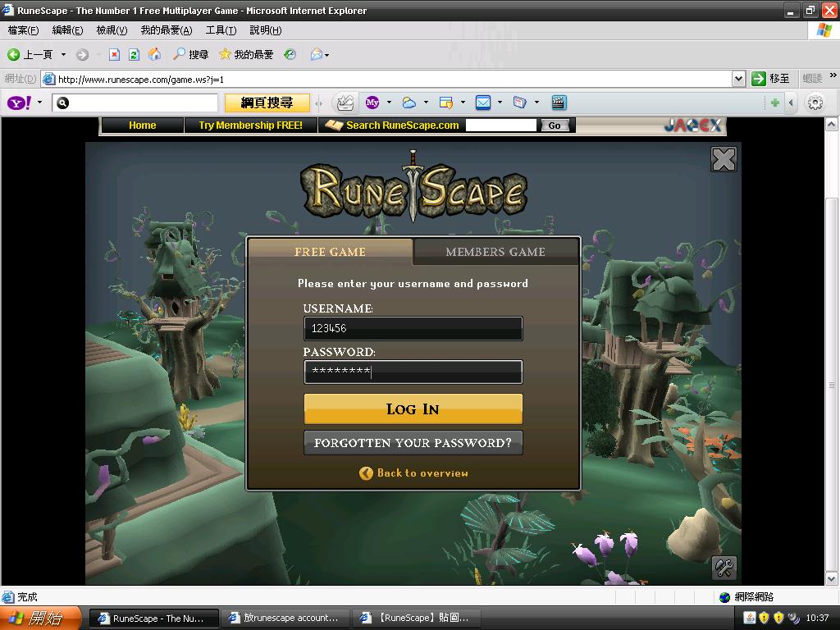Expand the Back button history dropdown
Image resolution: width=840 pixels, height=630 pixels.
pyautogui.click(x=63, y=55)
